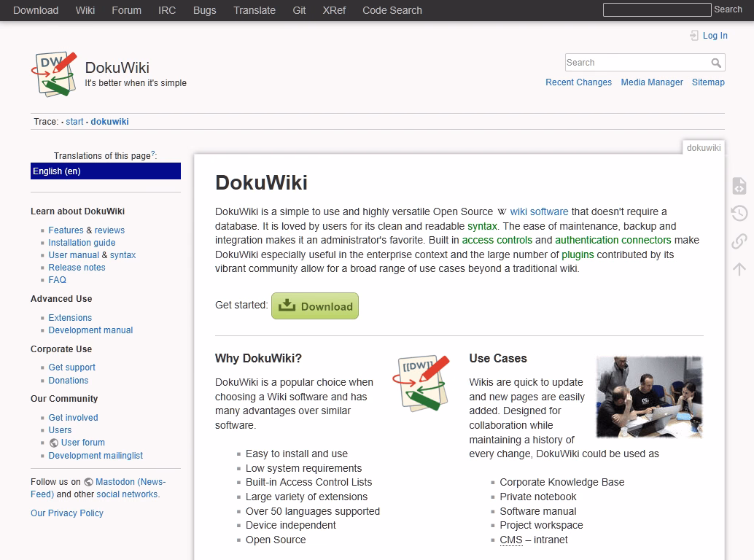Open the Development manual
The width and height of the screenshot is (754, 560).
tap(90, 330)
